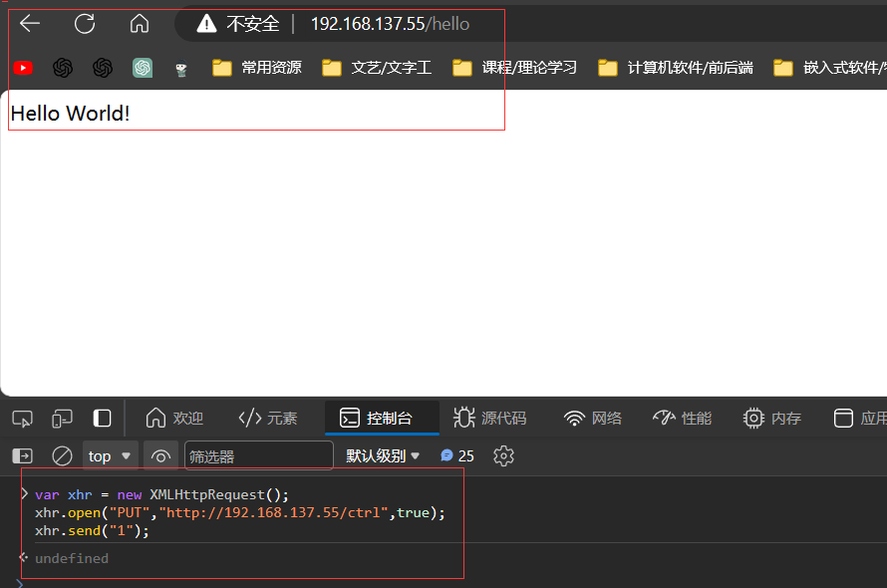This screenshot has height=588, width=887.
Task: Toggle the live expression eye icon
Action: 160,456
